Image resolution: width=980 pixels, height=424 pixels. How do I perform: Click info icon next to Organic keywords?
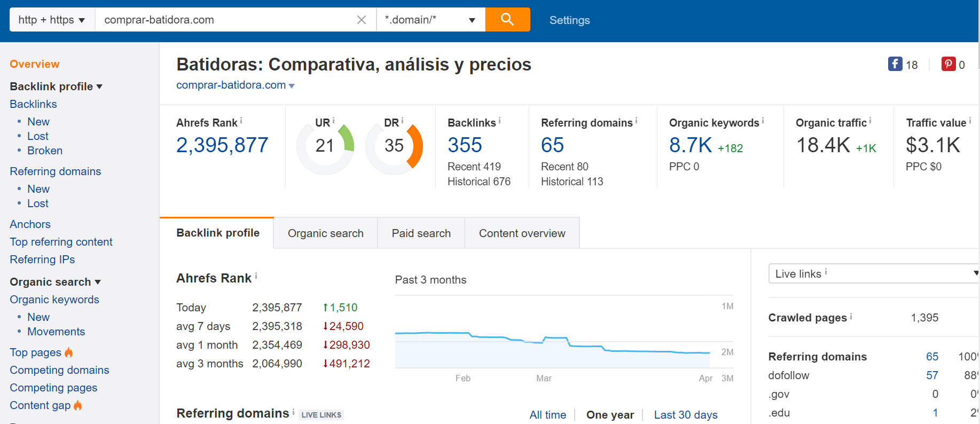click(x=763, y=121)
